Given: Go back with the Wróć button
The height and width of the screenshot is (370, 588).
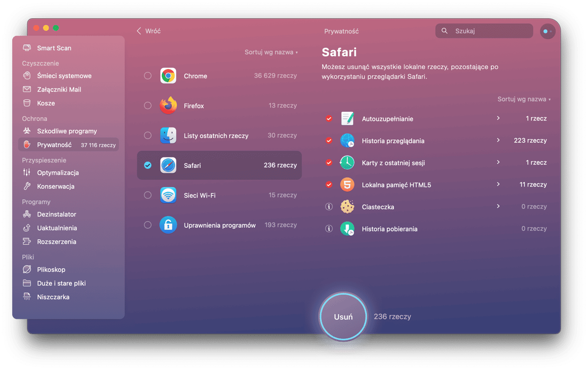Looking at the screenshot, I should pyautogui.click(x=149, y=31).
